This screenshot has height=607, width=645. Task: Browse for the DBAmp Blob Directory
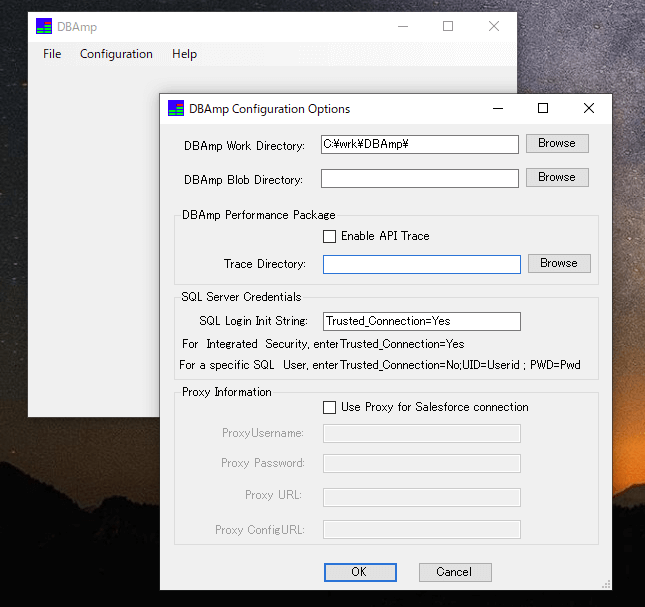coord(557,177)
